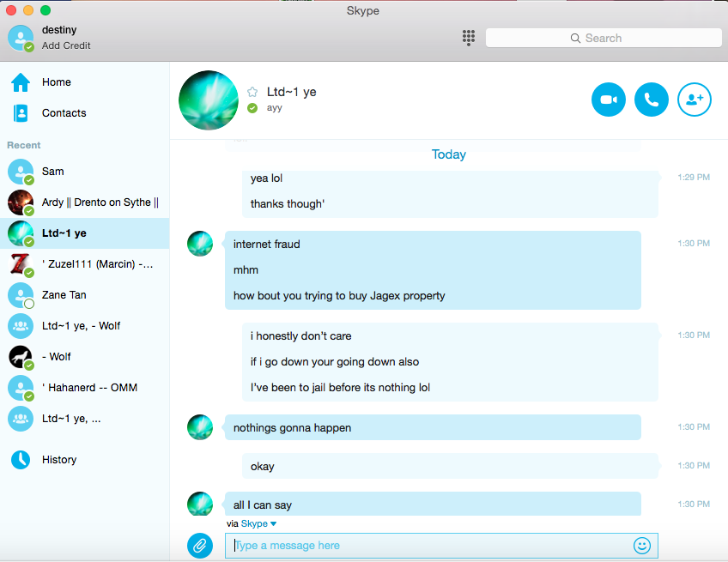Start a voice call with Ltd~1 ye
The image size is (728, 562).
(652, 100)
